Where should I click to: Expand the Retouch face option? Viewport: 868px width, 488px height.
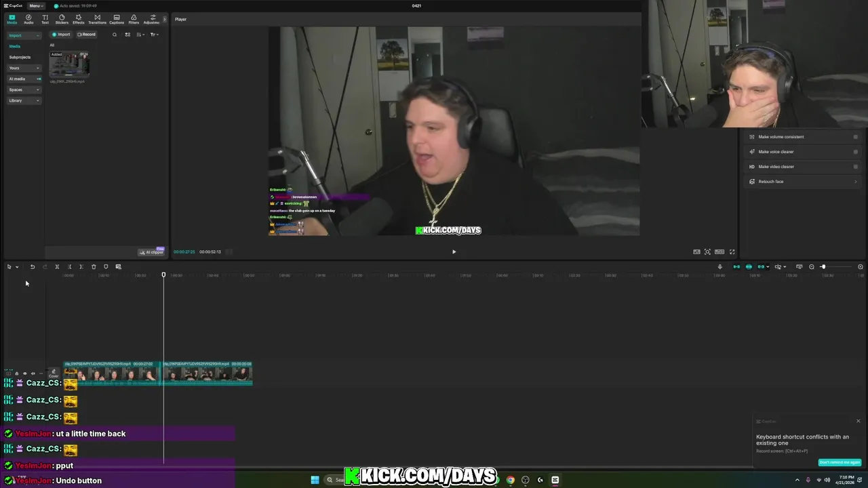(x=803, y=182)
